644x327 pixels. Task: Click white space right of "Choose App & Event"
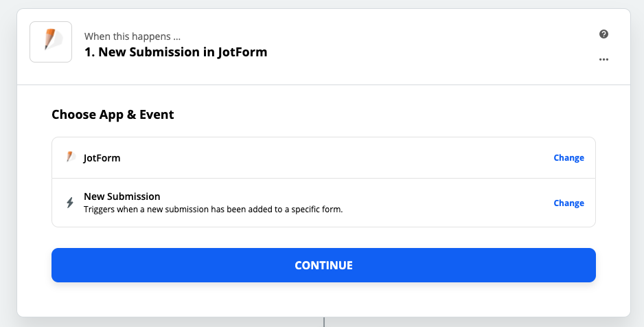[384, 115]
